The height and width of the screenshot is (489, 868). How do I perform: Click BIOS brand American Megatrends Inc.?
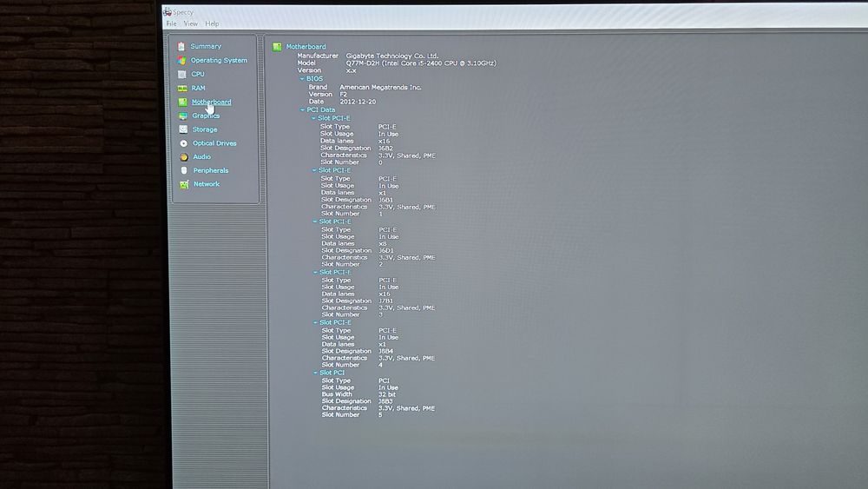pos(380,88)
